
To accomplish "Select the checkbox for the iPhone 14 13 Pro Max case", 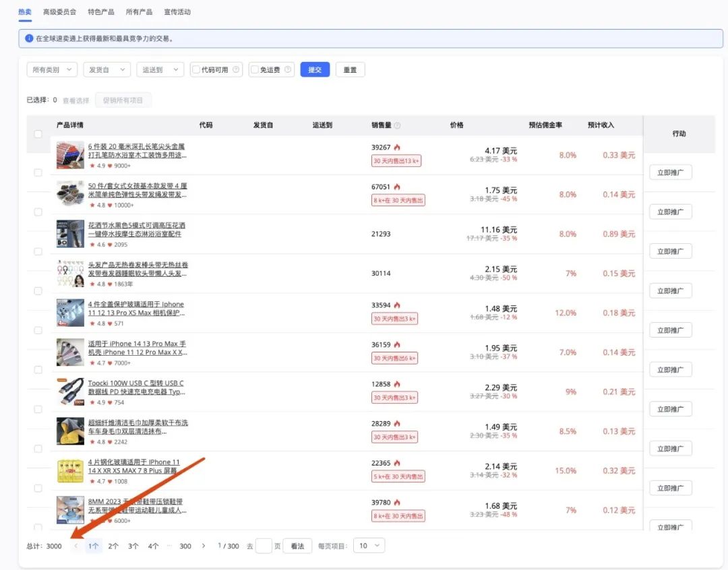I will pos(38,370).
